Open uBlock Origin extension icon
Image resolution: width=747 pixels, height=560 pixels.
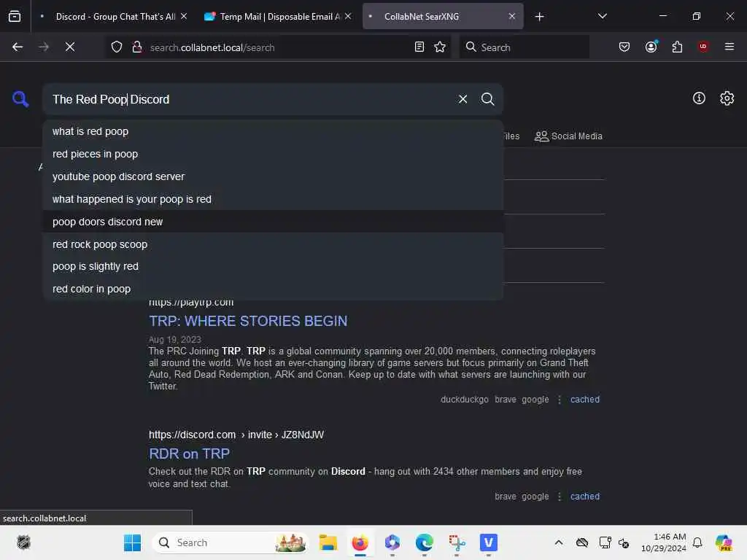703,47
